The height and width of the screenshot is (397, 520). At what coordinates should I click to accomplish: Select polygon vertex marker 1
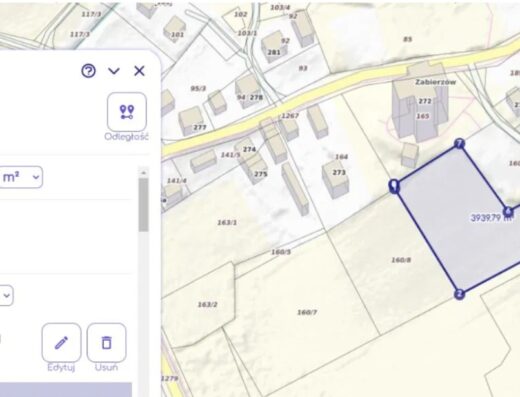coord(394,186)
